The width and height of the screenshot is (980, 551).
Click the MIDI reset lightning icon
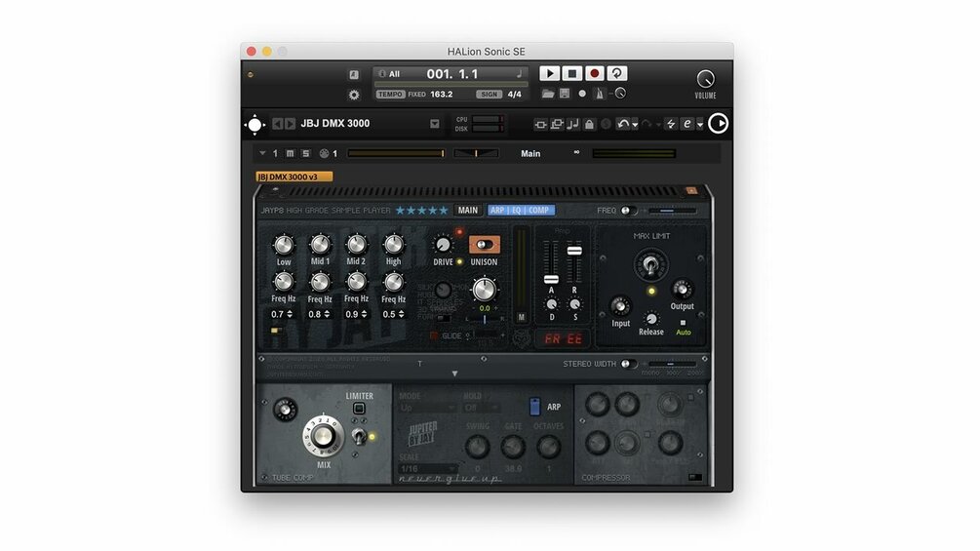coord(671,124)
